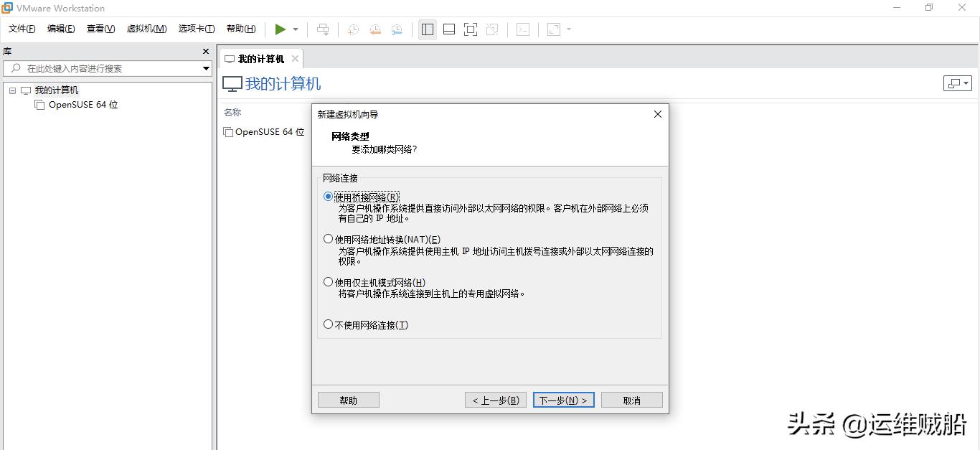Open the power options dropdown arrow
The width and height of the screenshot is (980, 450).
point(294,29)
